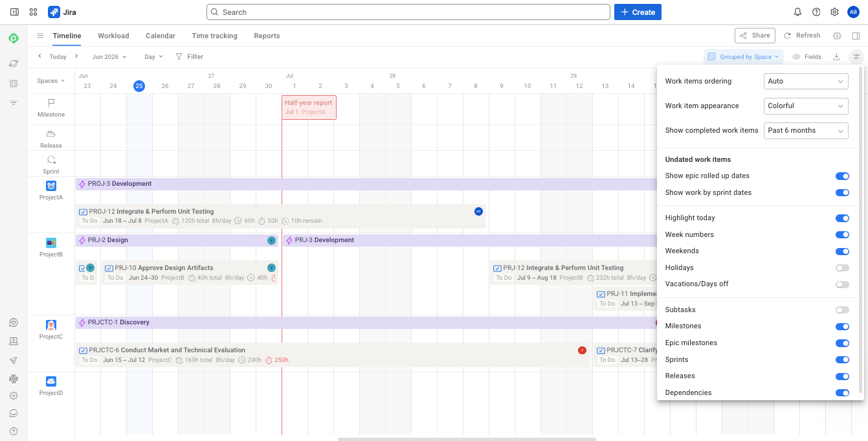This screenshot has width=868, height=441.
Task: Click the horizontal timeline scrollbar
Action: click(467, 438)
